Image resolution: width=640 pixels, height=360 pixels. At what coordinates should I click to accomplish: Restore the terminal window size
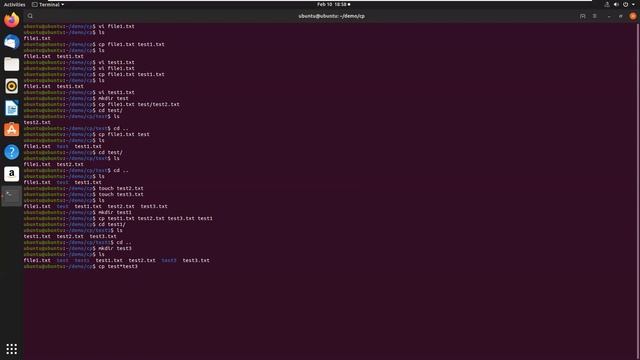click(621, 16)
